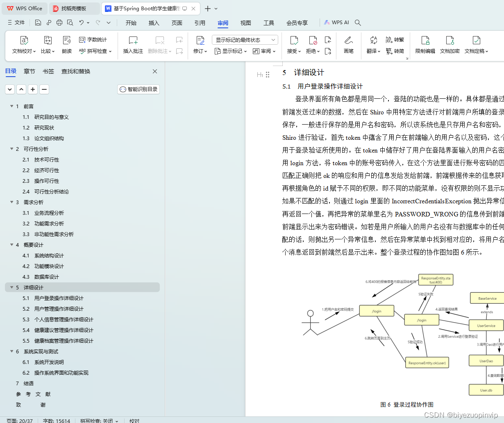
Task: Click the search magnifier icon in ribbon
Action: pos(358,23)
